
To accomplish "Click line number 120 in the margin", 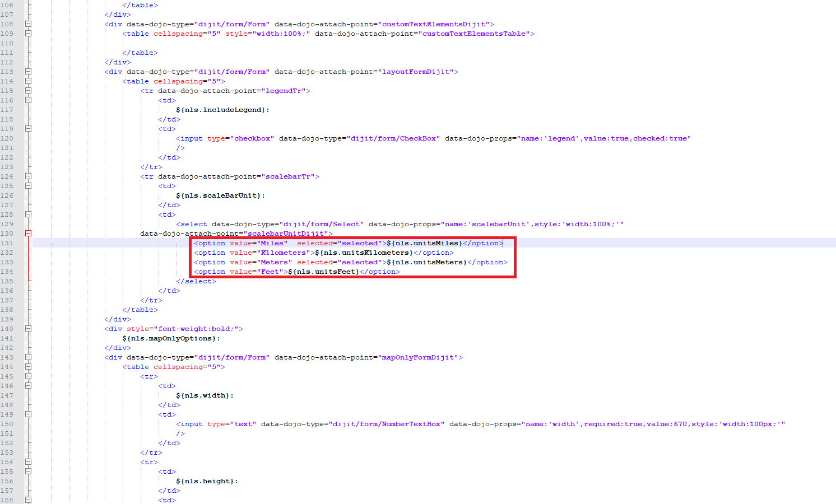I will point(7,138).
